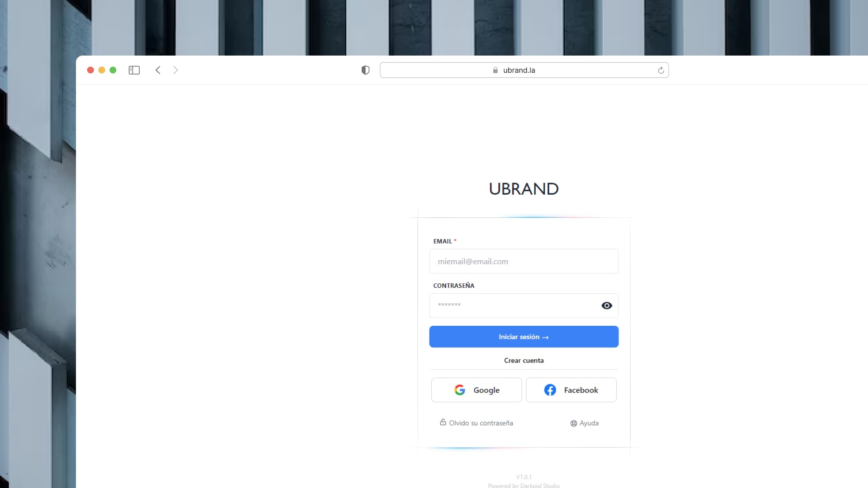Open the privacy shield report icon
This screenshot has height=488, width=868.
pyautogui.click(x=365, y=70)
